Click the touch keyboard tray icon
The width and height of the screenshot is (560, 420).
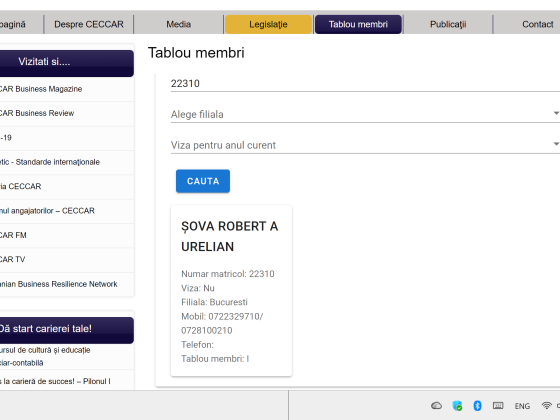coord(498,406)
